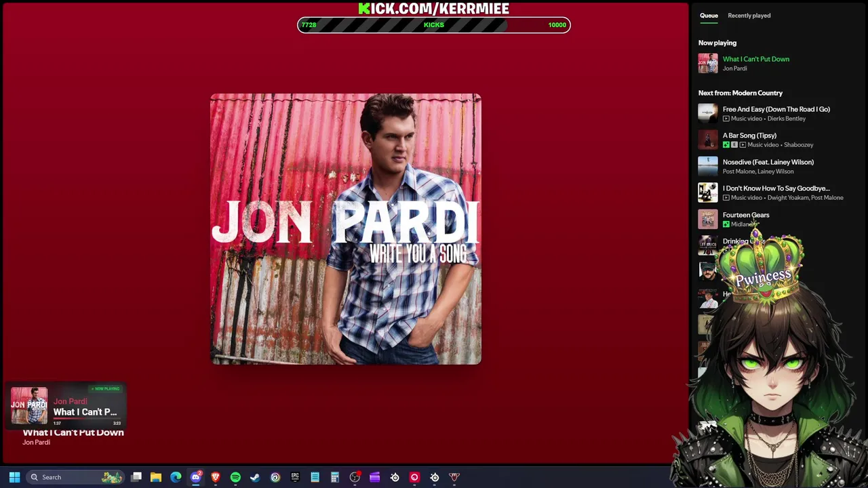Click the Windows taskbar Search box

[x=76, y=477]
